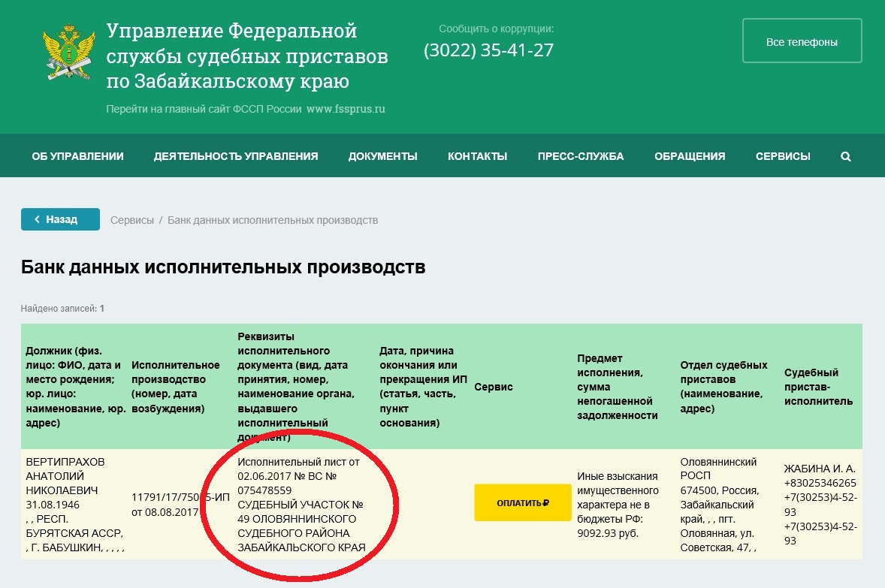The image size is (885, 588).
Task: Click column header Судебный пристав-исполнитель
Action: [818, 387]
